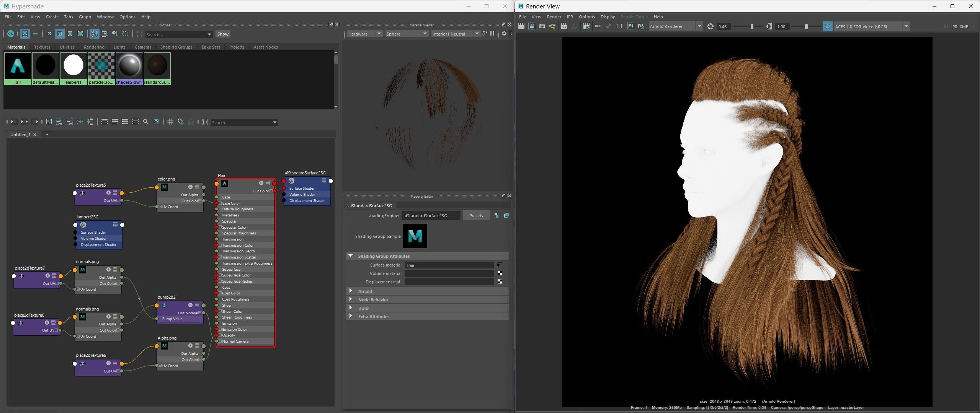Image resolution: width=980 pixels, height=413 pixels.
Task: Click the magnifier search icon in graph toolbar
Action: coord(145,122)
